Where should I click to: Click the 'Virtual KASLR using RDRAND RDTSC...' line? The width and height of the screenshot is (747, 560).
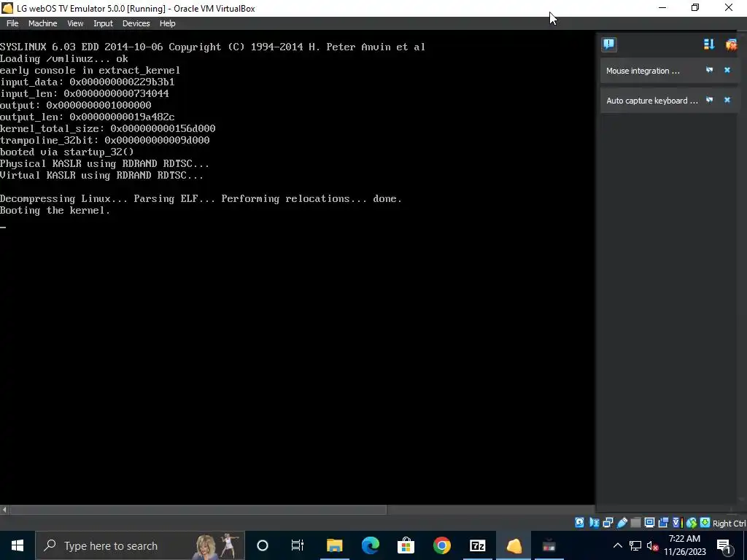pos(101,175)
